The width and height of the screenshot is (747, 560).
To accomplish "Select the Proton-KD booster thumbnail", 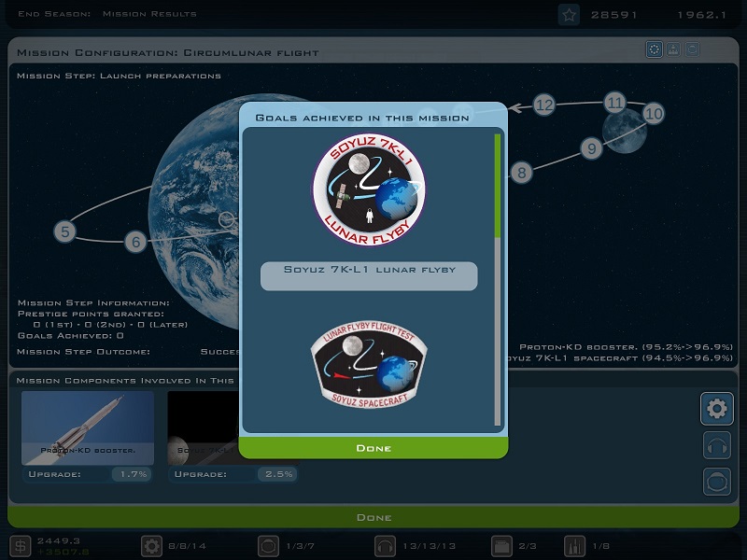I will [88, 427].
